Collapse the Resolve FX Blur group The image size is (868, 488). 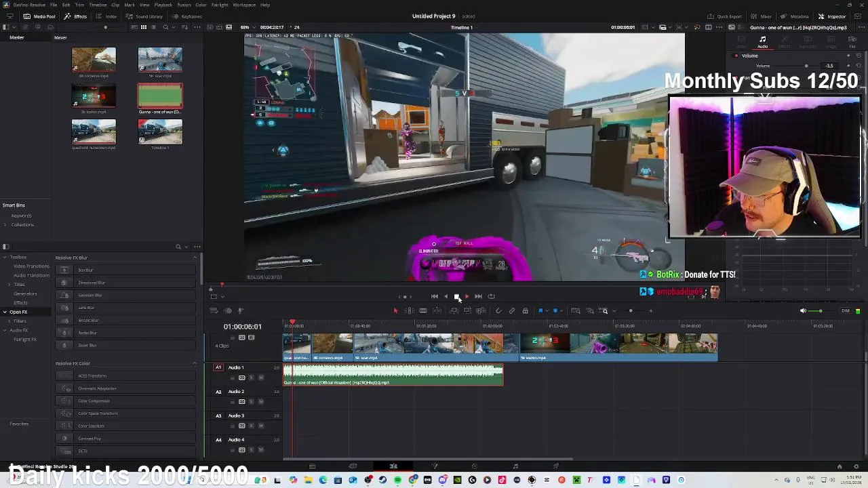pos(195,258)
